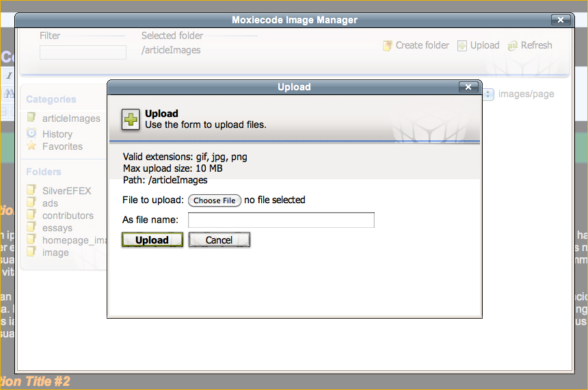588x390 pixels.
Task: Click Upload link in Image Manager toolbar
Action: pos(485,45)
